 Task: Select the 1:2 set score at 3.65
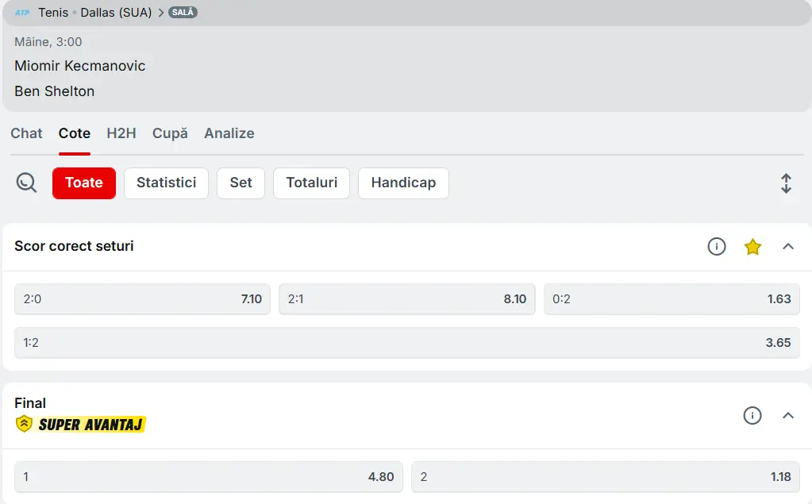pos(406,343)
